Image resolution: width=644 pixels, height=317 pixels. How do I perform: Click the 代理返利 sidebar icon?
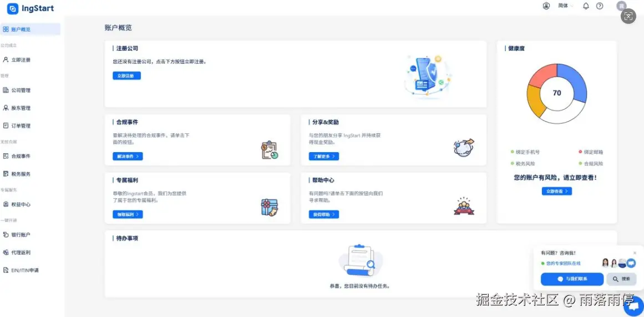[6, 253]
